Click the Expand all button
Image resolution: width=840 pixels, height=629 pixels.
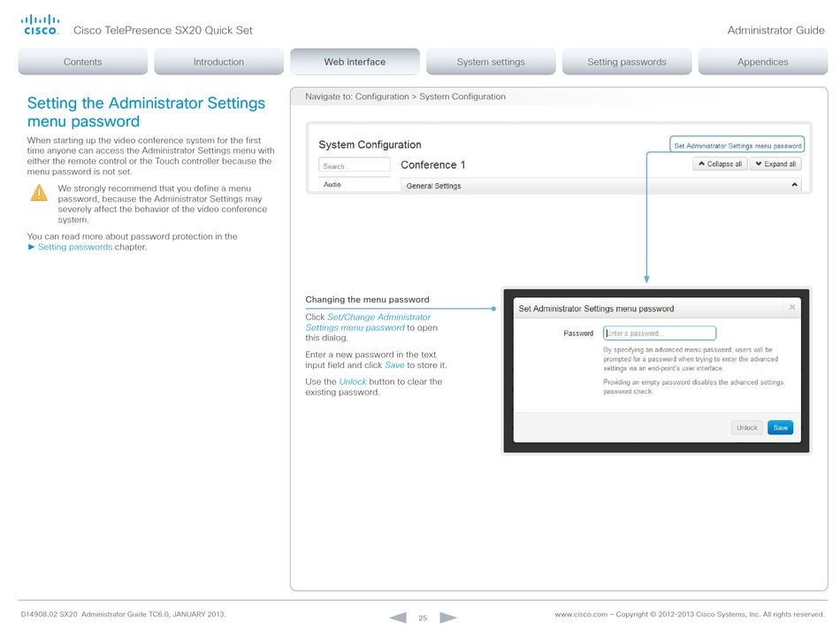(775, 164)
